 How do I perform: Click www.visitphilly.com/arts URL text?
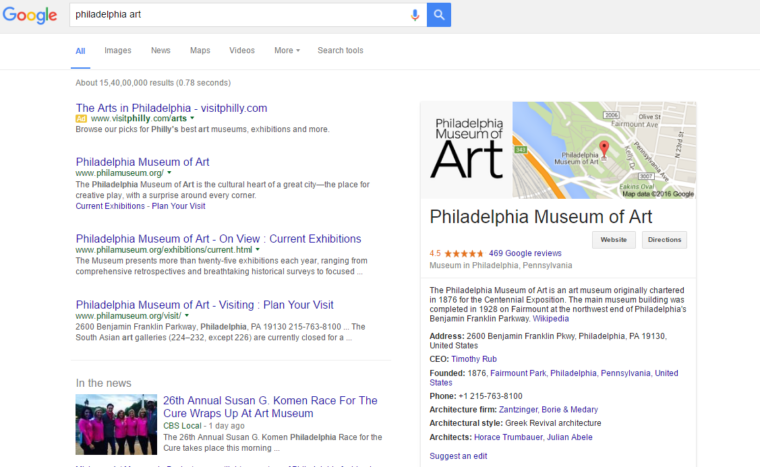(139, 118)
